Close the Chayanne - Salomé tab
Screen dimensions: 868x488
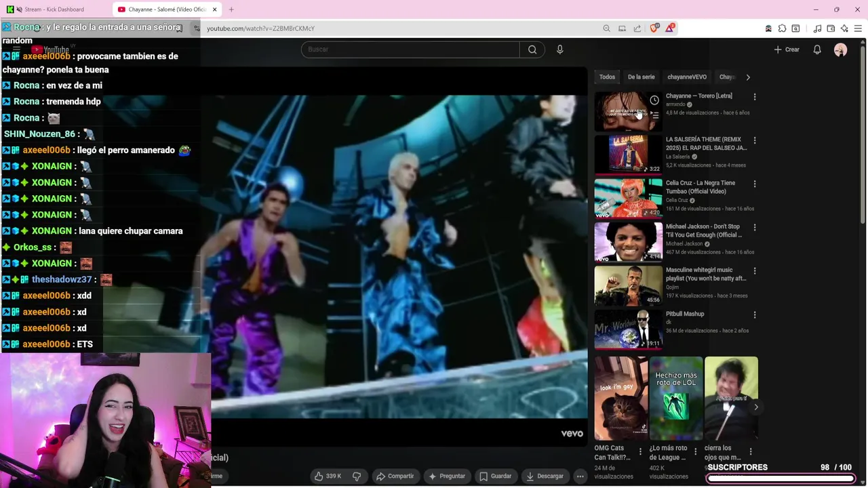click(215, 9)
